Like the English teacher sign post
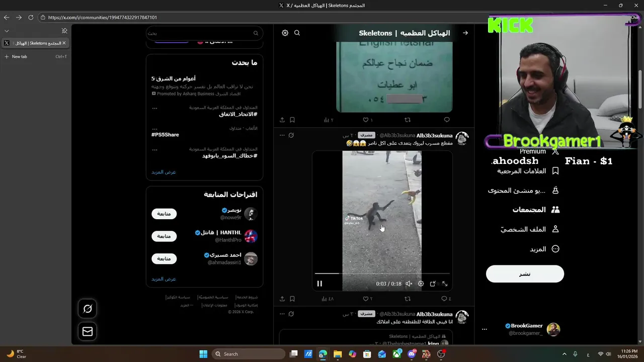Viewport: 644px width, 362px height. (x=368, y=120)
